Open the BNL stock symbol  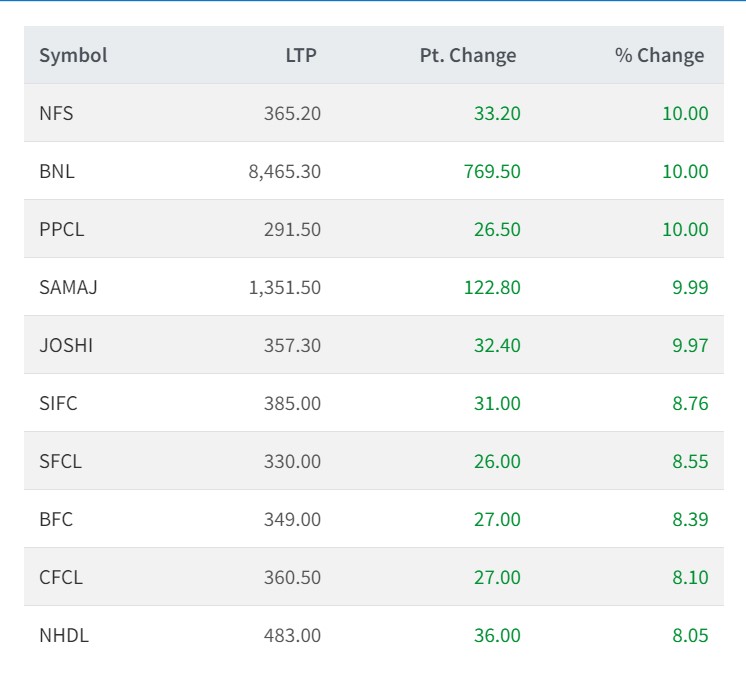coord(57,171)
